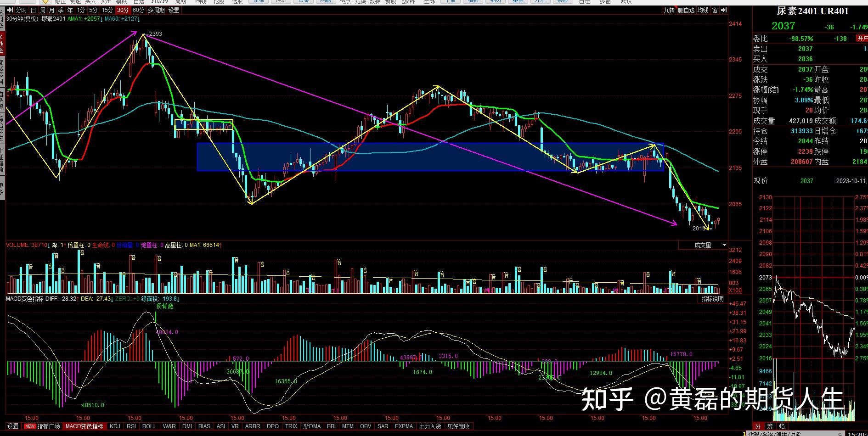Open the 多周期 multi-period view
This screenshot has width=868, height=436.
[x=156, y=10]
